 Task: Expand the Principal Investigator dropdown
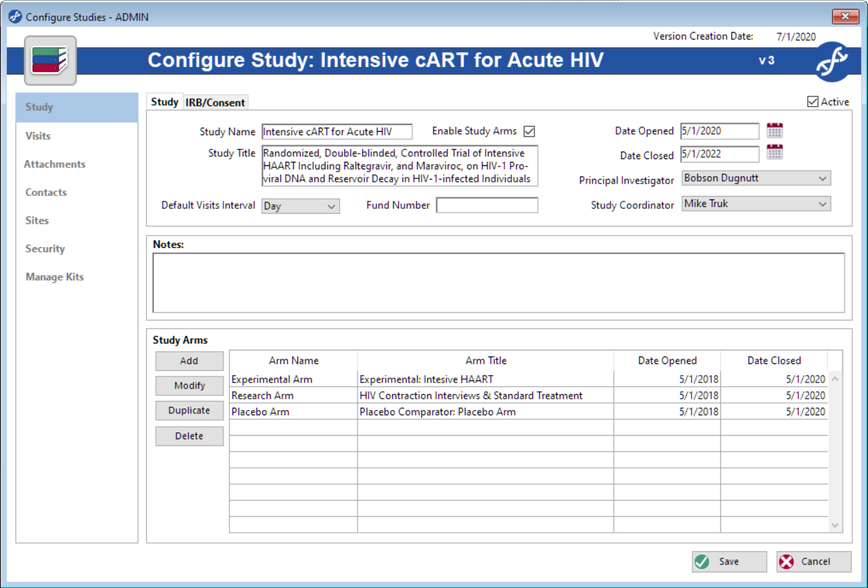(757, 178)
